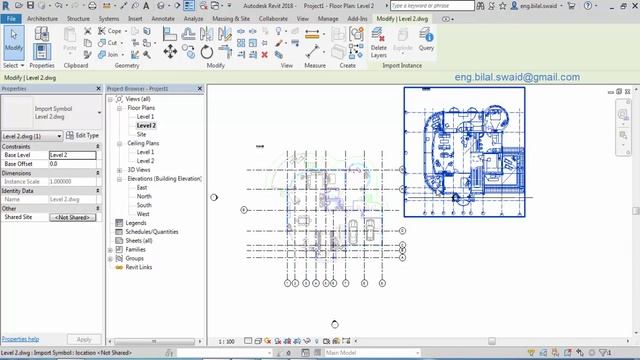Toggle the selection filter icon in status bar
Viewport: 640px width, 360px height.
[x=604, y=353]
